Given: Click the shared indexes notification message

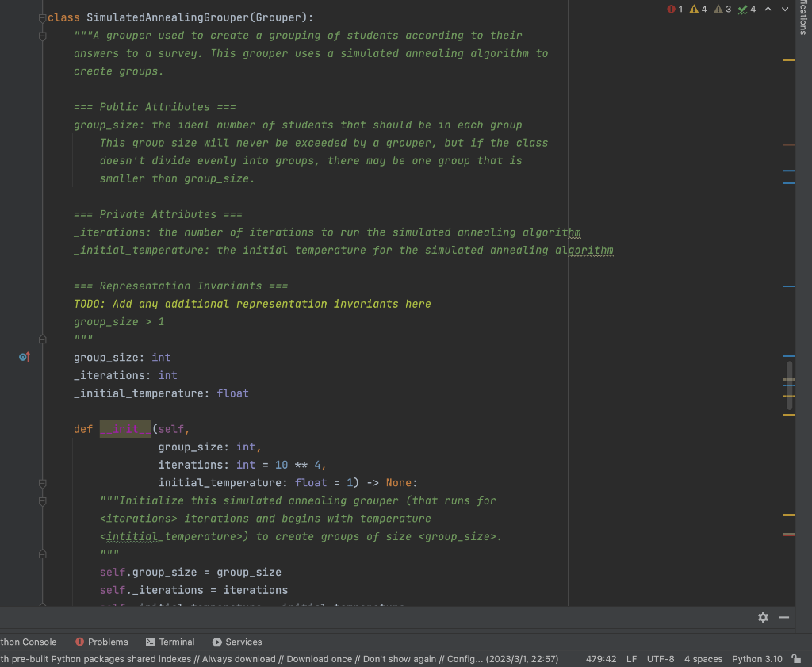Looking at the screenshot, I should (279, 659).
